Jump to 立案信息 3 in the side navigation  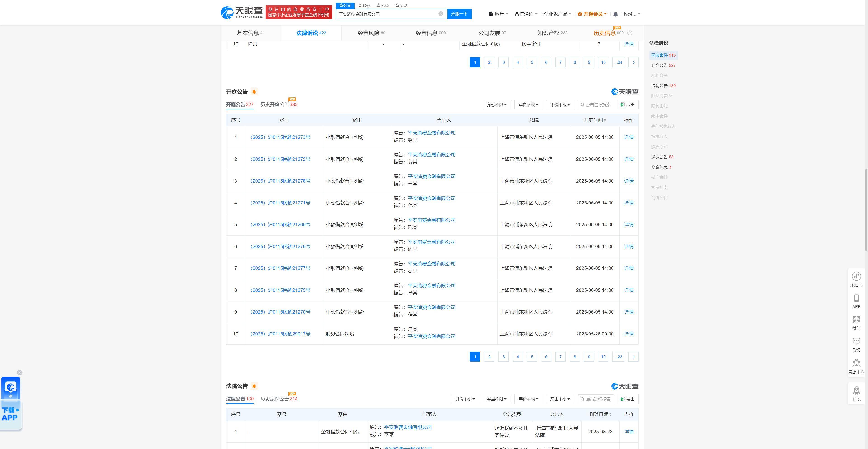click(x=661, y=167)
